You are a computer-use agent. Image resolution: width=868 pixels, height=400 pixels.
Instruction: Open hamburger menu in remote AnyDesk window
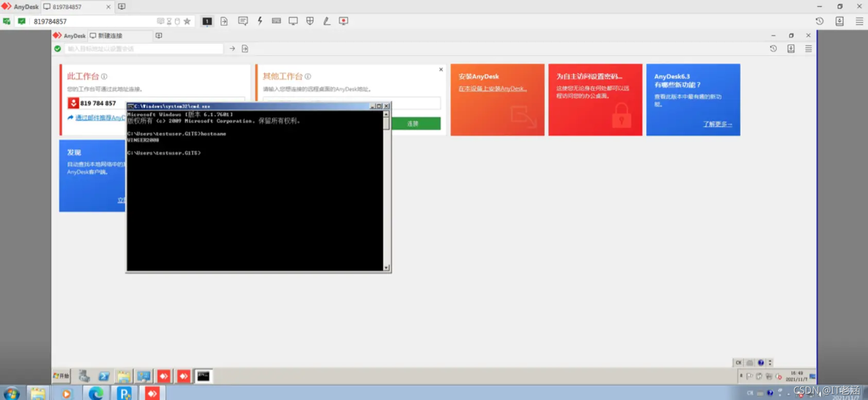(808, 48)
